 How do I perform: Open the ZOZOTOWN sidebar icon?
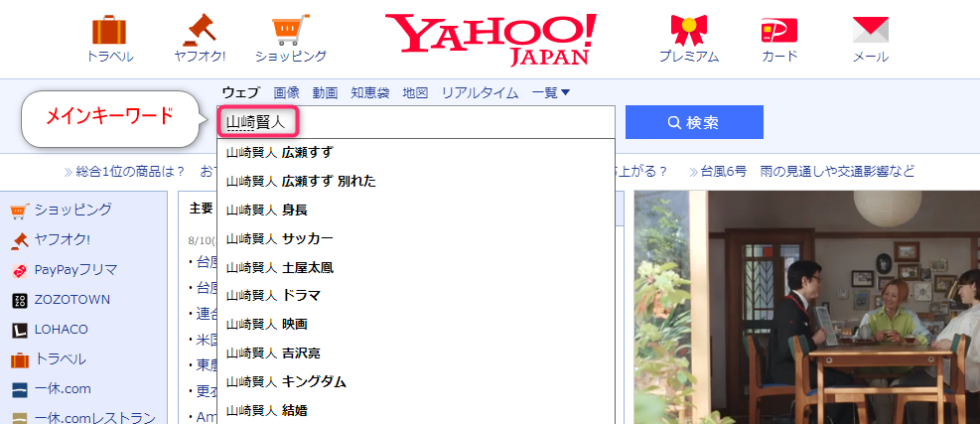pyautogui.click(x=19, y=300)
